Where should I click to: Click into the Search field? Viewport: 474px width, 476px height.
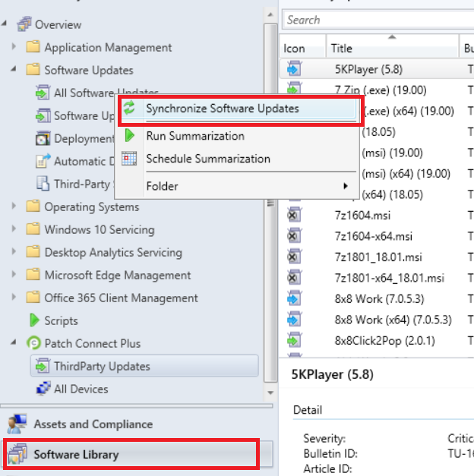coord(377,20)
